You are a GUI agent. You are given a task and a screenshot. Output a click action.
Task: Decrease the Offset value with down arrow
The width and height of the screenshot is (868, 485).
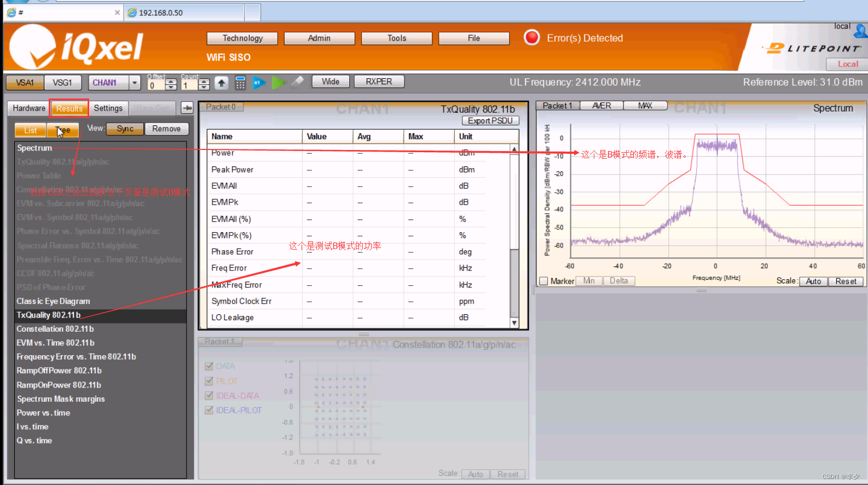point(171,87)
